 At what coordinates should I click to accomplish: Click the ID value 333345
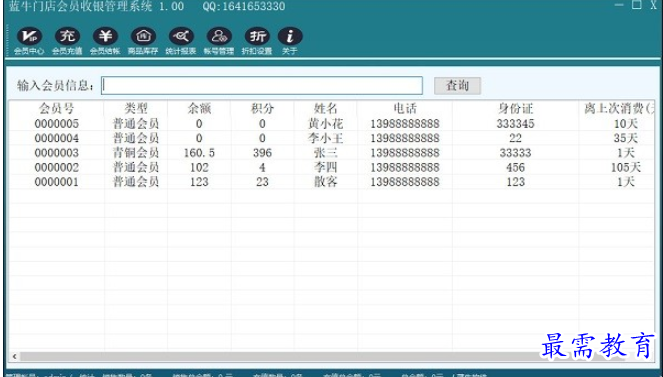click(x=515, y=124)
